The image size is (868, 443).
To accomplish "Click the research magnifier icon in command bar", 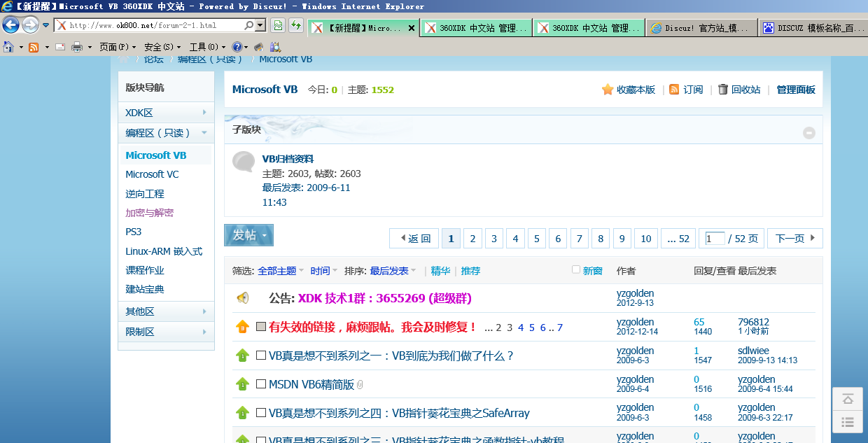I will click(275, 47).
